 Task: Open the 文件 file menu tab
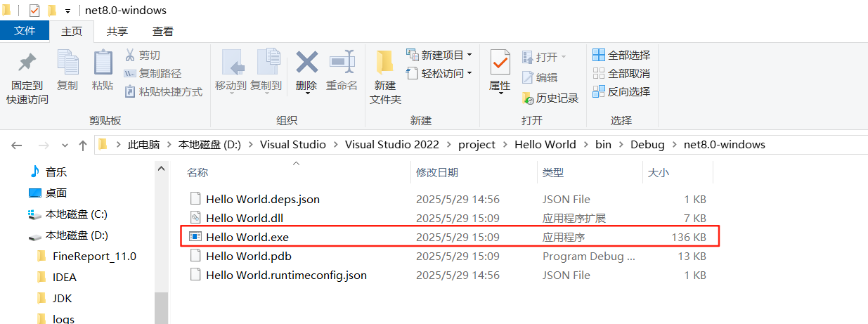[x=25, y=31]
